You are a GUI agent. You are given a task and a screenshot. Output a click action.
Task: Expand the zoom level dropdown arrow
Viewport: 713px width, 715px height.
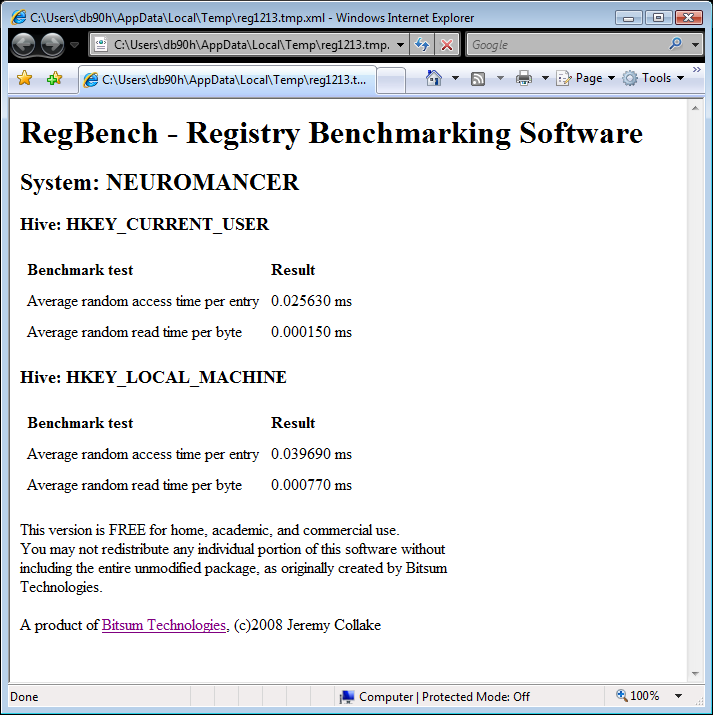tap(678, 696)
